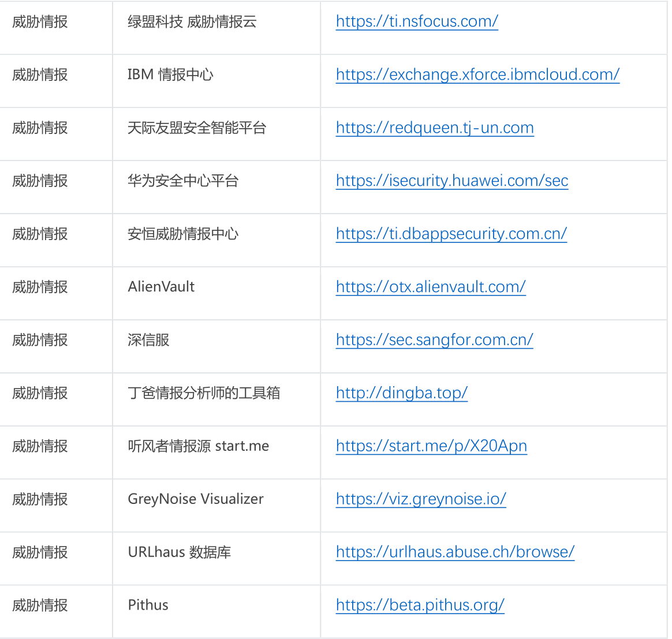Select the 听风者情报源 start.me cell
Viewport: 672px width, 639px height.
[x=198, y=447]
